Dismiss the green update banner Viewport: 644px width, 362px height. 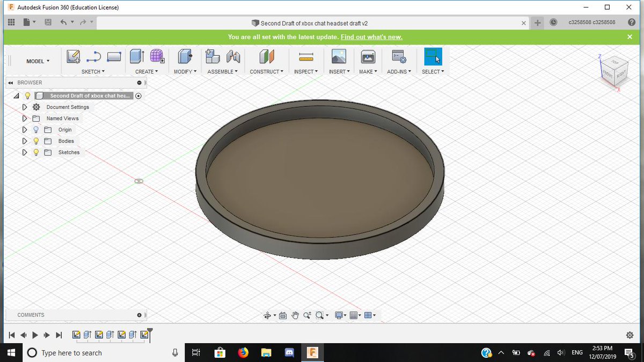pos(630,37)
